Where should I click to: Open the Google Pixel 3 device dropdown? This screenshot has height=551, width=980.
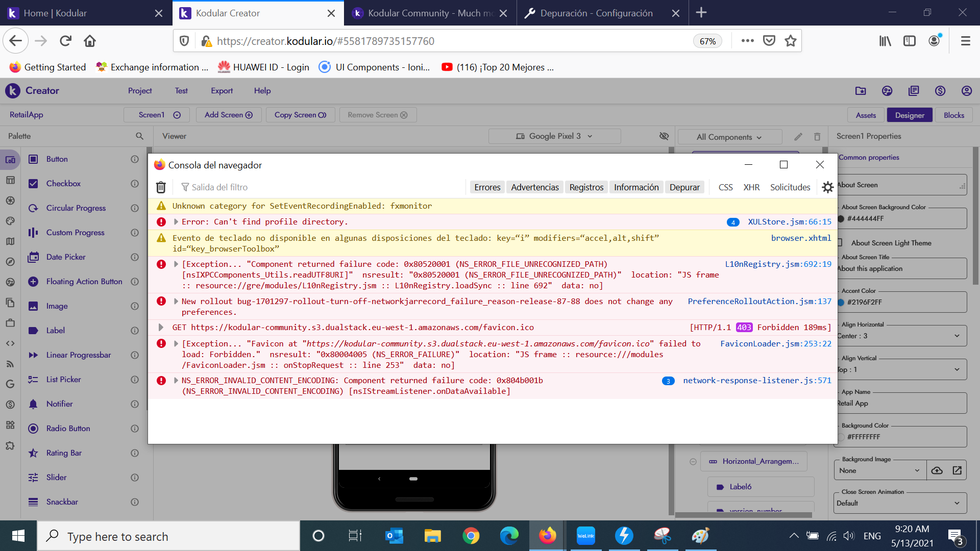[x=554, y=136]
